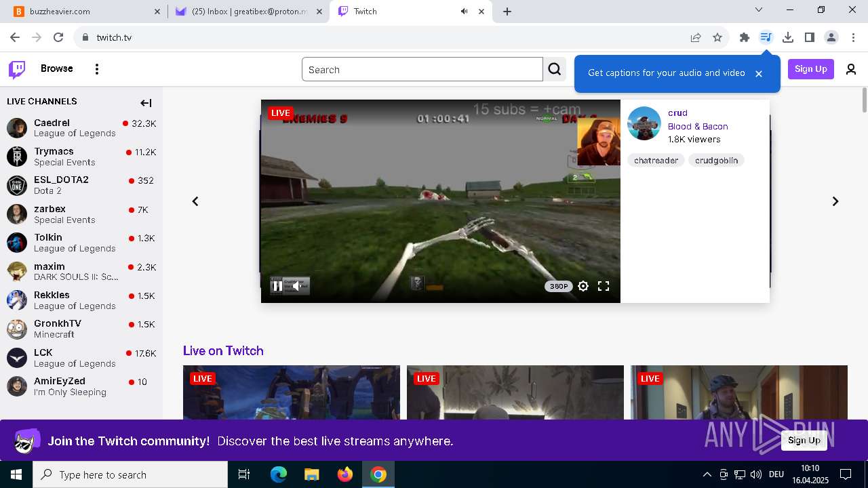The image size is (868, 488).
Task: Focus the Search input field
Action: click(x=422, y=69)
